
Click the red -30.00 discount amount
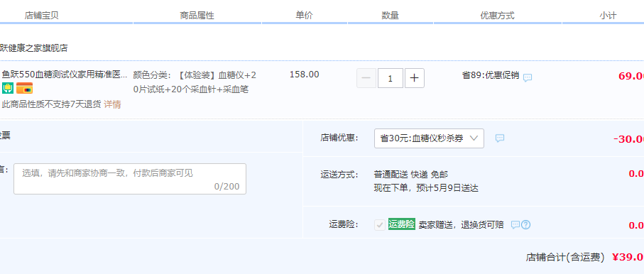(628, 139)
